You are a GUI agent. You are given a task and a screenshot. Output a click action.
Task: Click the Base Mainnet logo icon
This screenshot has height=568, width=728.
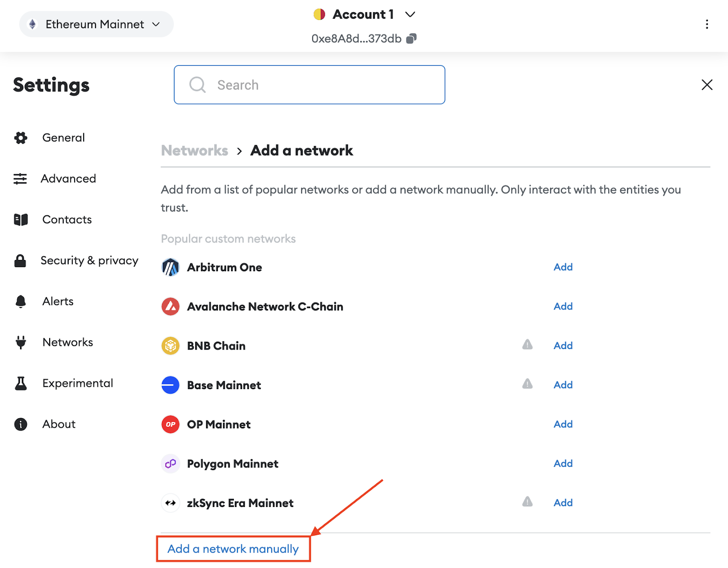pos(171,385)
